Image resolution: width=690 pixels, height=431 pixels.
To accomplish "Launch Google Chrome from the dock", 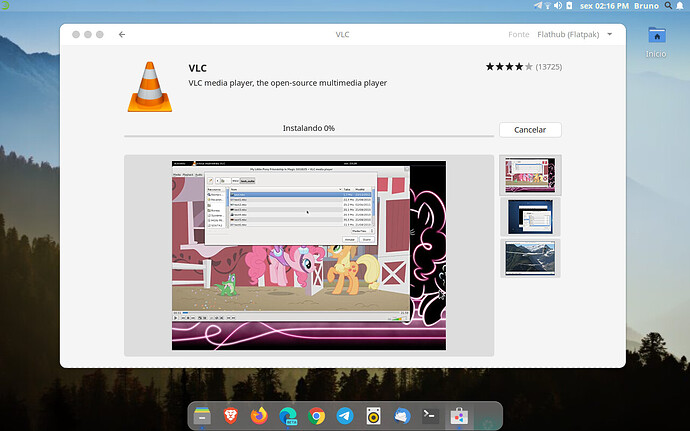I will click(316, 416).
